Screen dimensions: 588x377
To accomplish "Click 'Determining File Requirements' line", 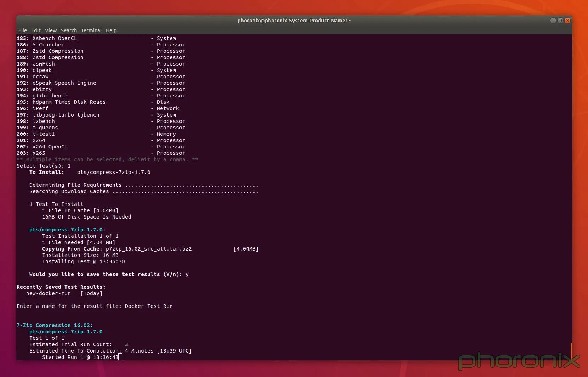I will (x=144, y=185).
